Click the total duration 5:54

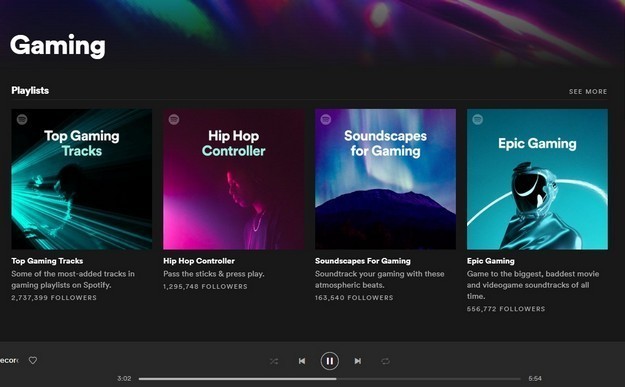coord(535,379)
